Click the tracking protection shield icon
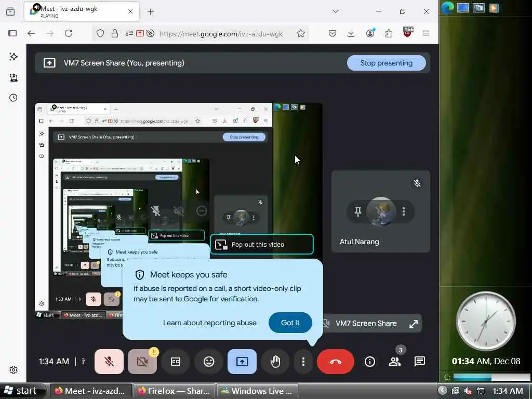Screen dimensions: 532x399 [100, 33]
